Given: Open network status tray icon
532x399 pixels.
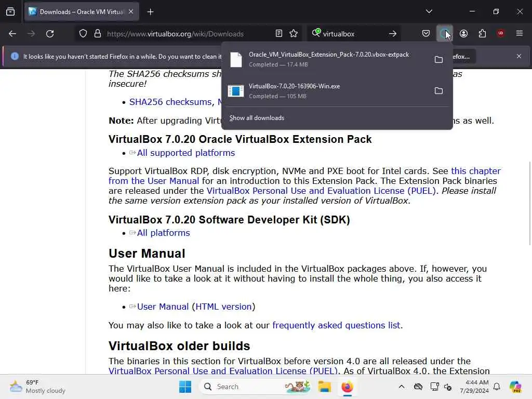Looking at the screenshot, I should click(434, 387).
